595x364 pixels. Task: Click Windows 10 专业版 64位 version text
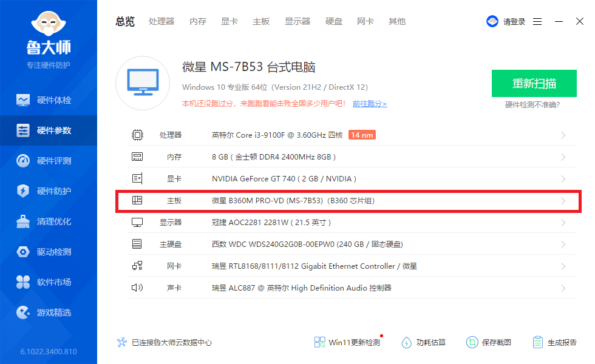[x=274, y=87]
